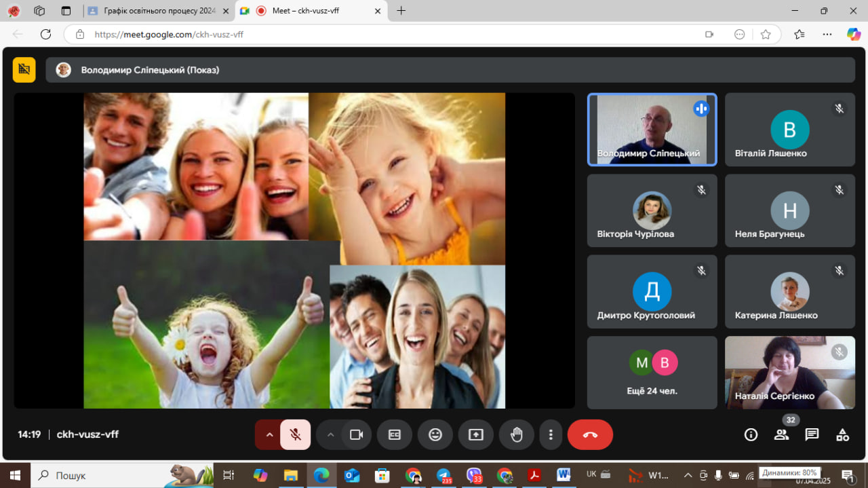The image size is (868, 488).
Task: Unmute the microphone
Action: [296, 435]
